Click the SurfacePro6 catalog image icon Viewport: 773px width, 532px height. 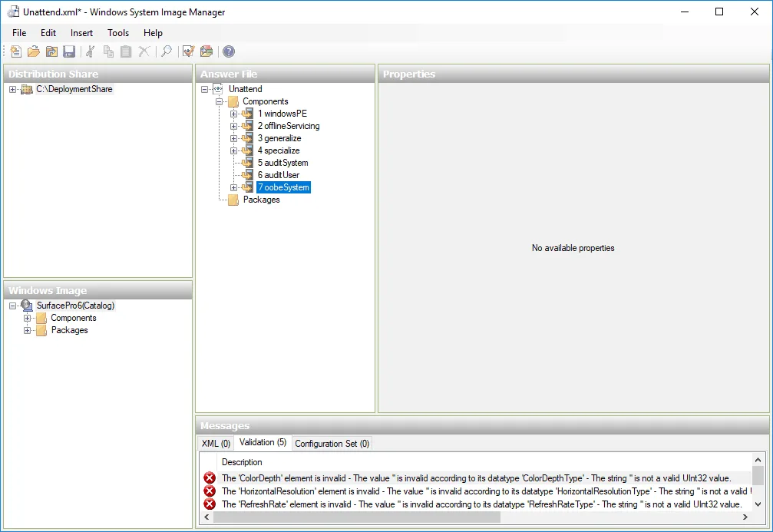(27, 306)
